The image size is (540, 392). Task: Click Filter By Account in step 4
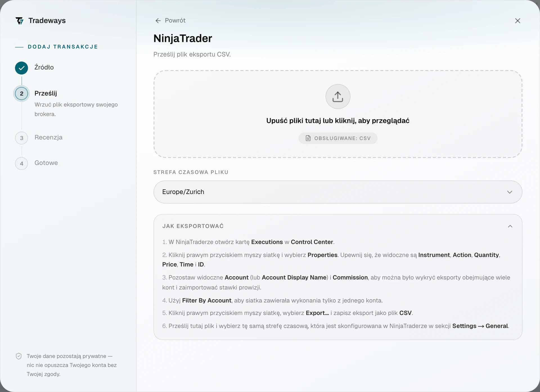tap(207, 301)
